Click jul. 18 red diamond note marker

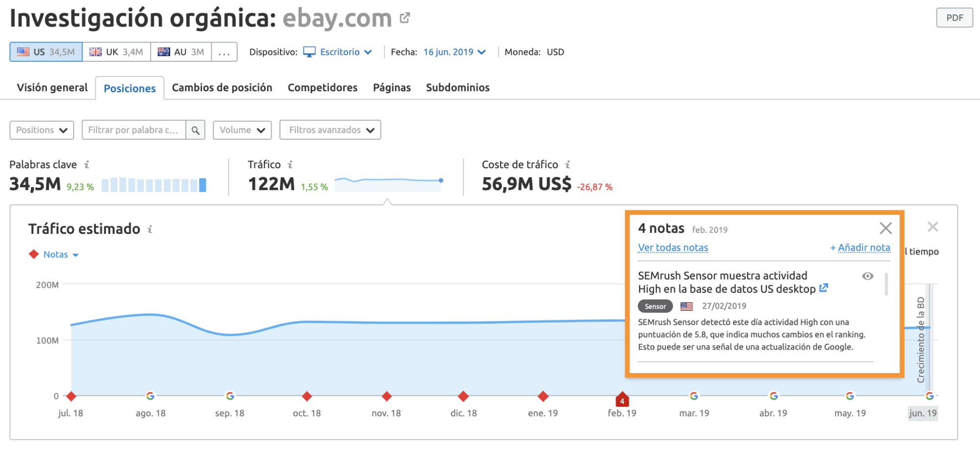coord(71,396)
